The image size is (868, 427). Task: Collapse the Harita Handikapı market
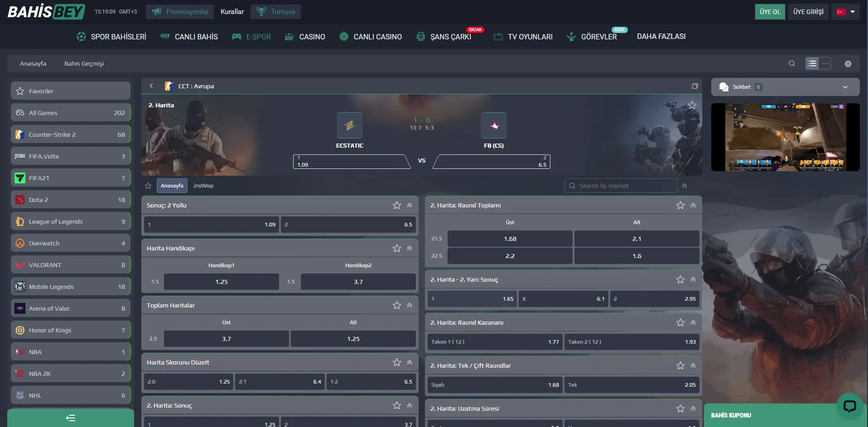pos(410,248)
